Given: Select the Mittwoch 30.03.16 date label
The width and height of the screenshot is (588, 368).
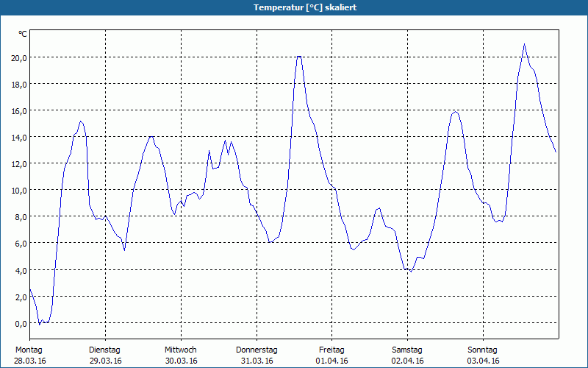Looking at the screenshot, I should [x=181, y=355].
